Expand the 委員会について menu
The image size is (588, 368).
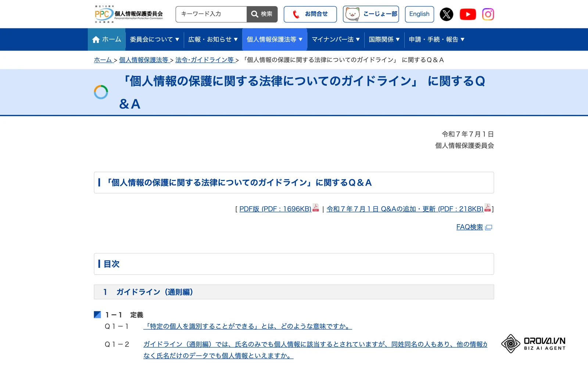pos(154,39)
